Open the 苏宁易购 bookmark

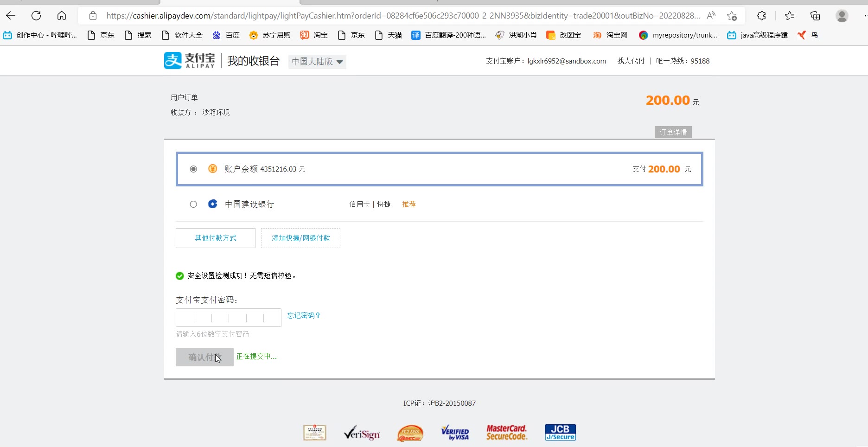pos(270,35)
